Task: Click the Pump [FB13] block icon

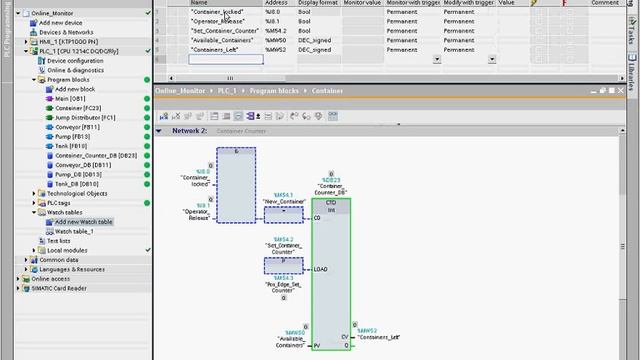Action: 49,137
